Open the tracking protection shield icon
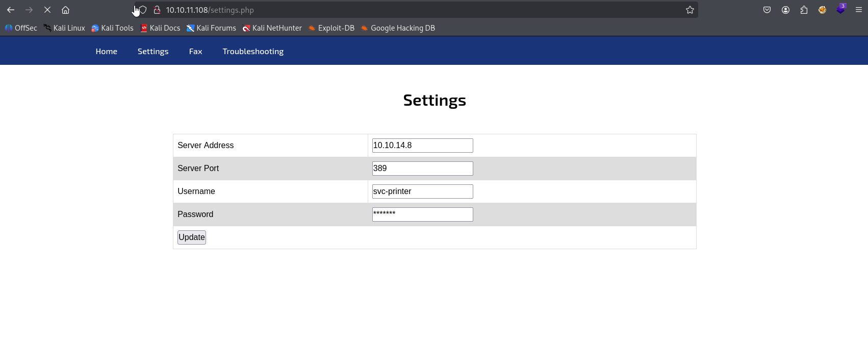This screenshot has width=868, height=359. pyautogui.click(x=143, y=10)
